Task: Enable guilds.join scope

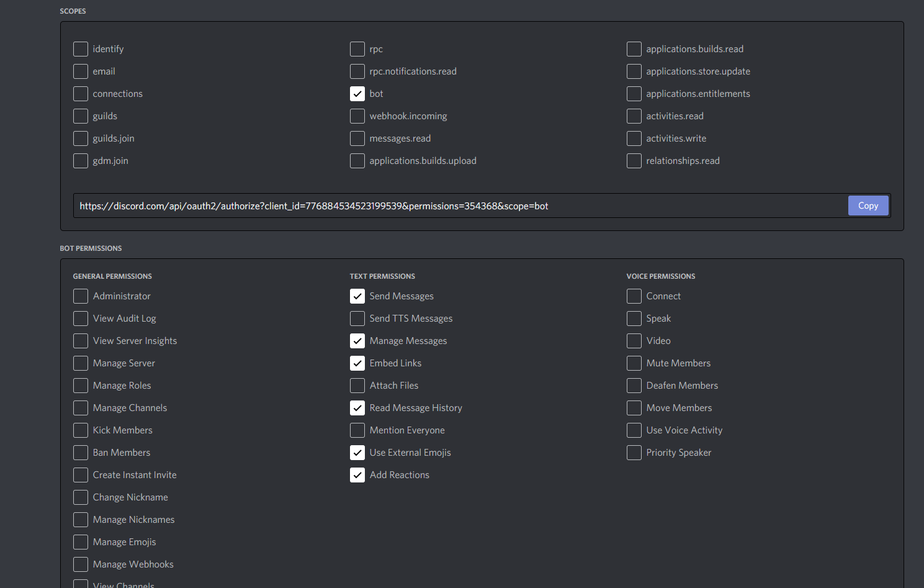Action: (81, 138)
